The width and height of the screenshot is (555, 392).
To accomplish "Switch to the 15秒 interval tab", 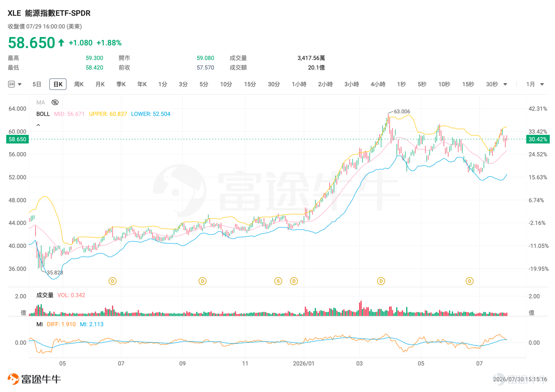I will tap(468, 84).
